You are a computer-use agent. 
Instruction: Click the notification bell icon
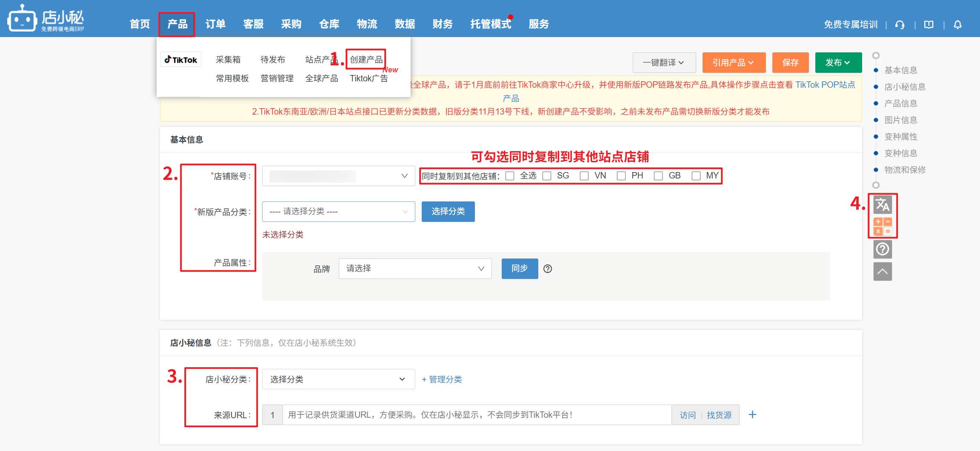tap(957, 25)
